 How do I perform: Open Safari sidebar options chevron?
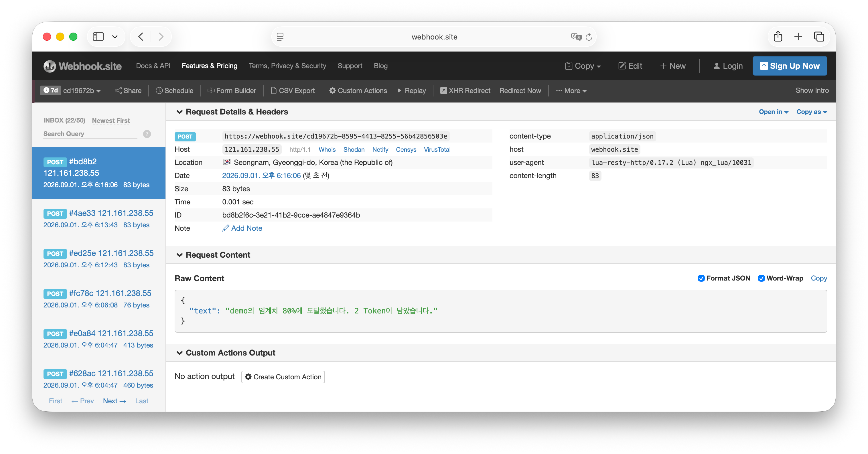click(x=115, y=37)
